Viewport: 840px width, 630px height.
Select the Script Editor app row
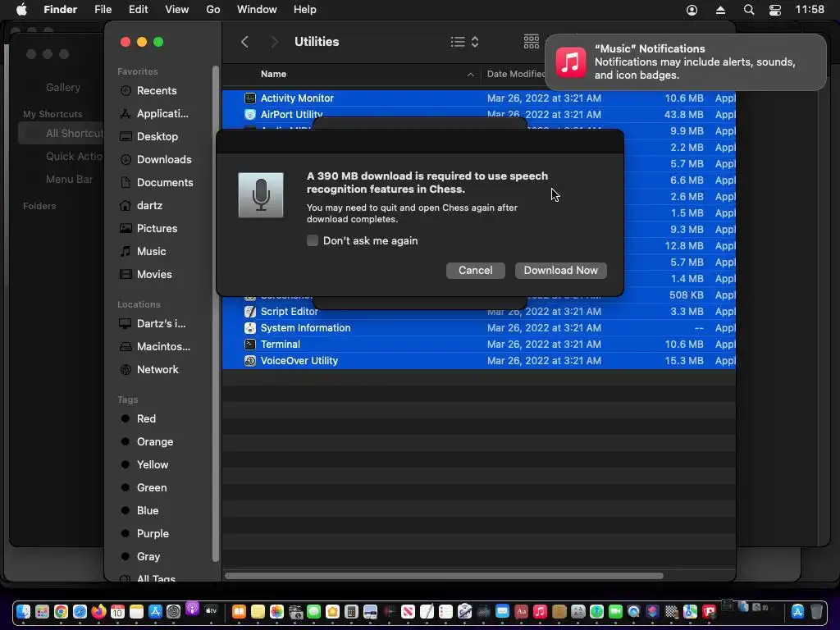point(478,311)
